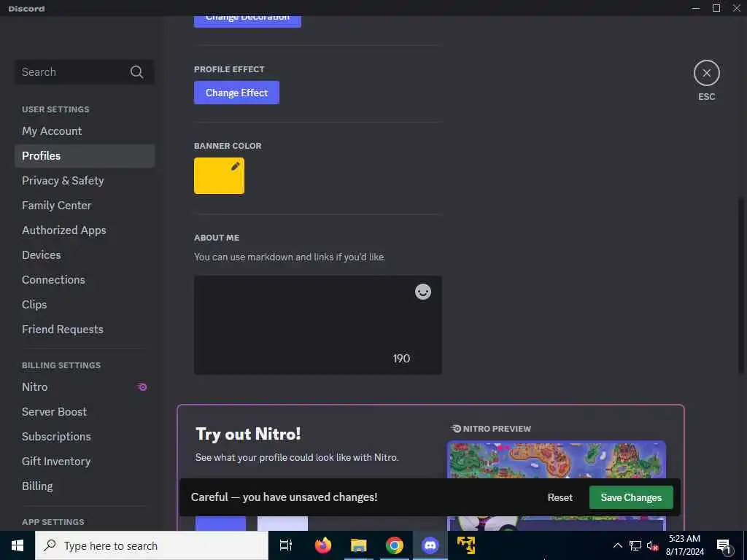Open Clips settings

pos(85,304)
